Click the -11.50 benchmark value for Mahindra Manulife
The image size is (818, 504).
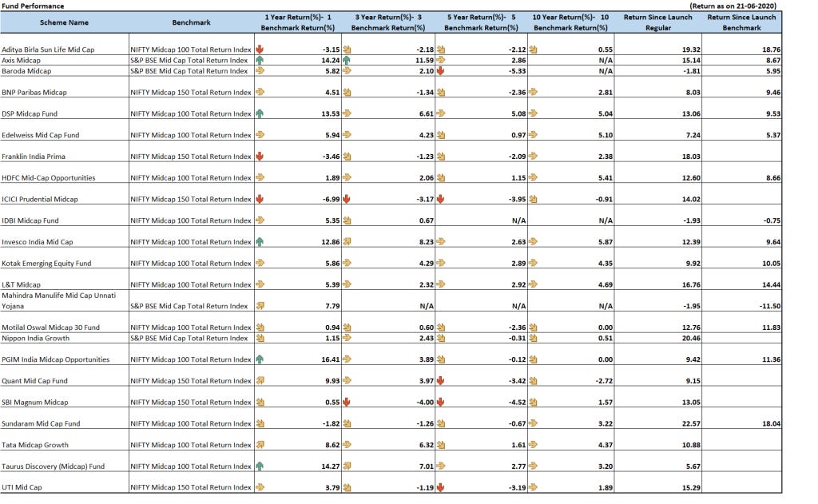(770, 306)
